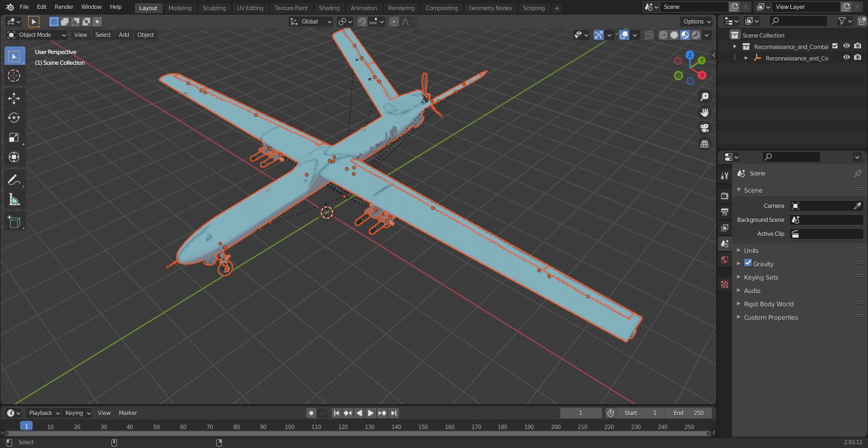
Task: Toggle show gizmo button
Action: tap(599, 35)
